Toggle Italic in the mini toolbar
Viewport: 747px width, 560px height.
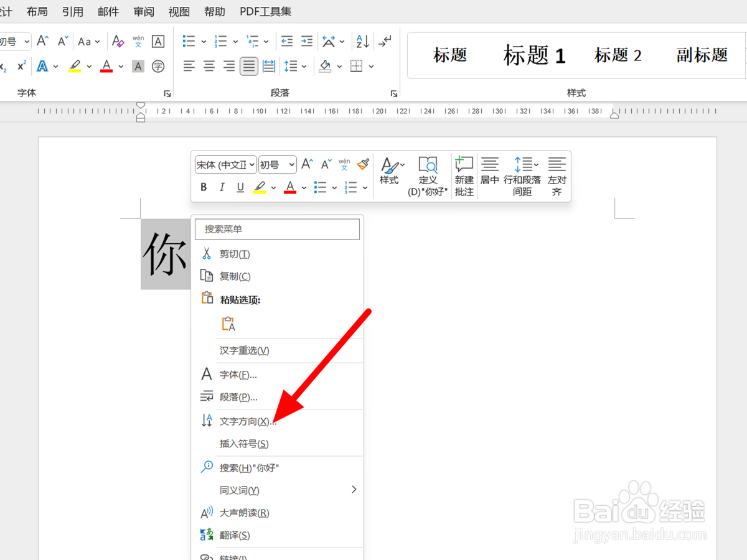point(222,187)
